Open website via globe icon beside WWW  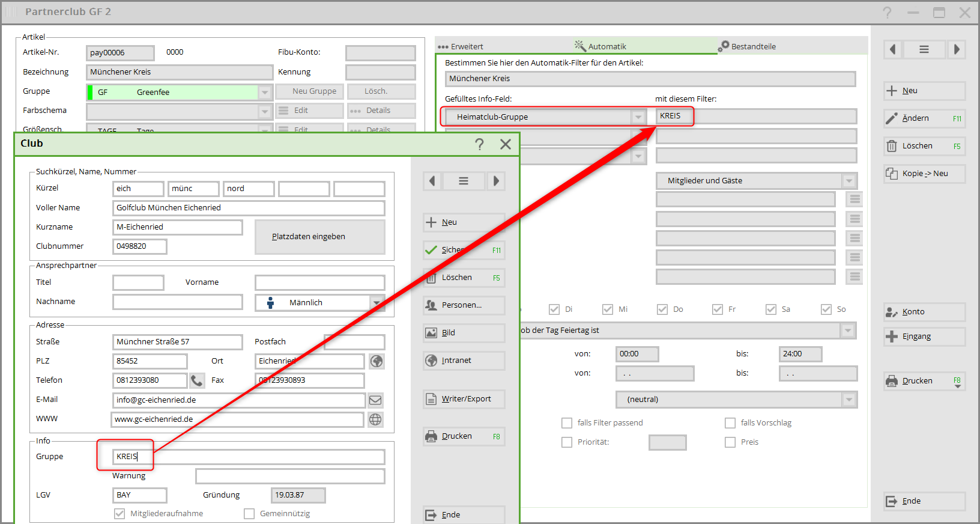click(375, 419)
